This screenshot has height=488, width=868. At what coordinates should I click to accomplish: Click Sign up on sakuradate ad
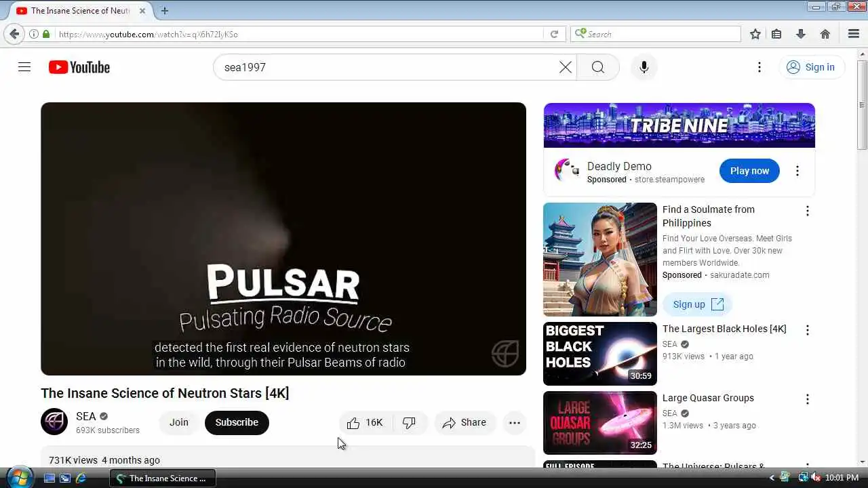(x=698, y=304)
